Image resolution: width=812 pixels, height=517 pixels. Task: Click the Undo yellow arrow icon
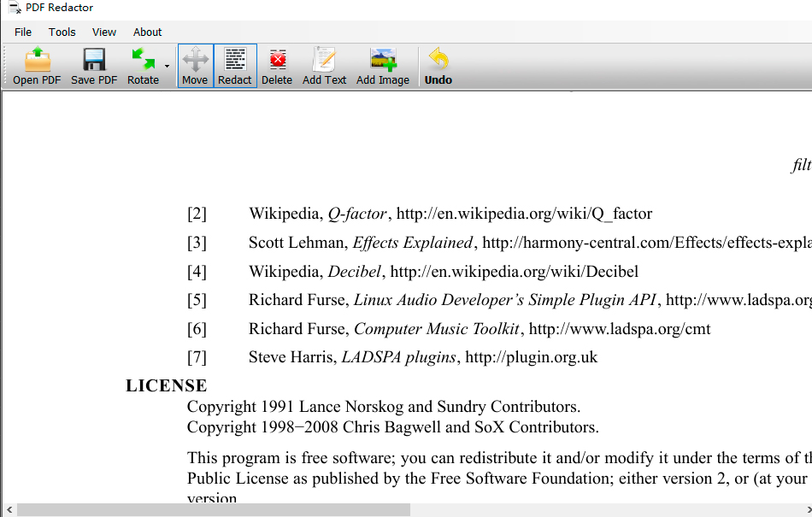click(x=438, y=59)
